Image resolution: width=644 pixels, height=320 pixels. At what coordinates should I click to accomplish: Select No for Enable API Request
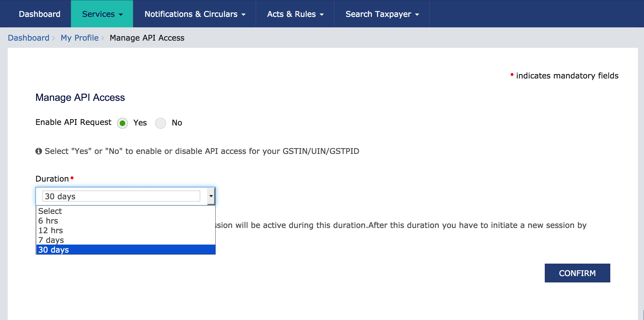tap(161, 123)
